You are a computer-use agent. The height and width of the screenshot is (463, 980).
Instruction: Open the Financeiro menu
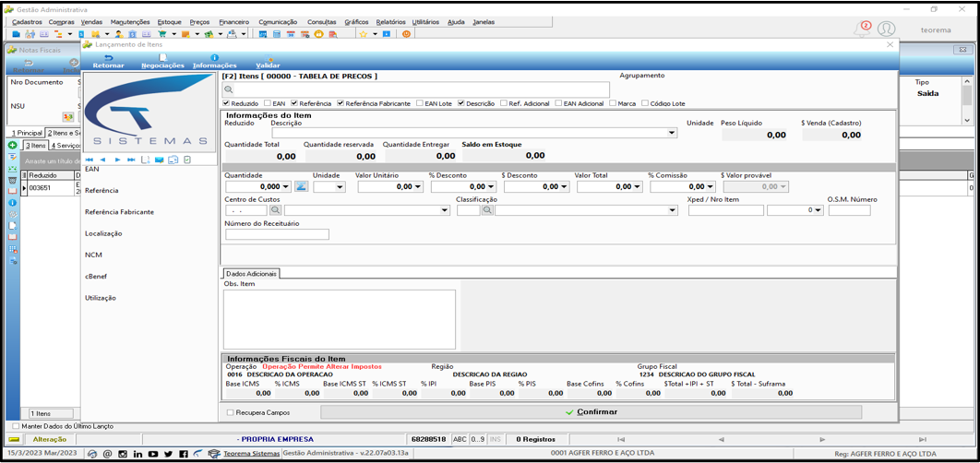(x=234, y=22)
